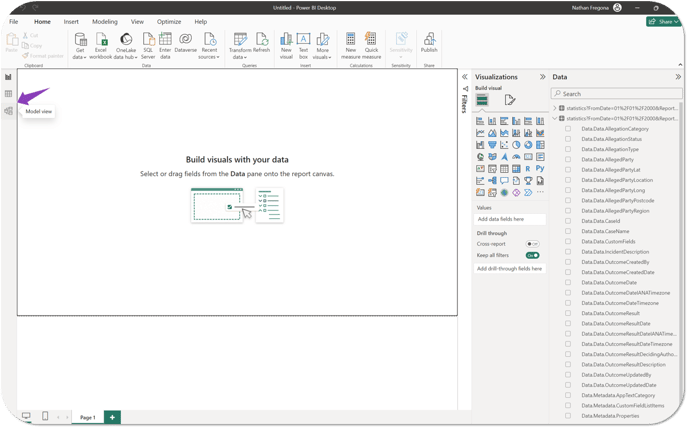Open Get data in the ribbon
This screenshot has width=688, height=428.
(80, 46)
